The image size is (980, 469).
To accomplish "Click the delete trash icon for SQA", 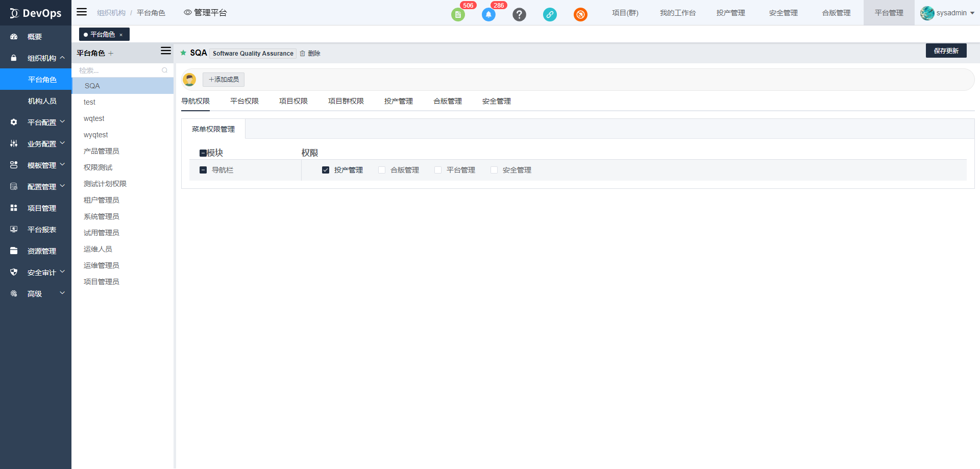I will (303, 54).
